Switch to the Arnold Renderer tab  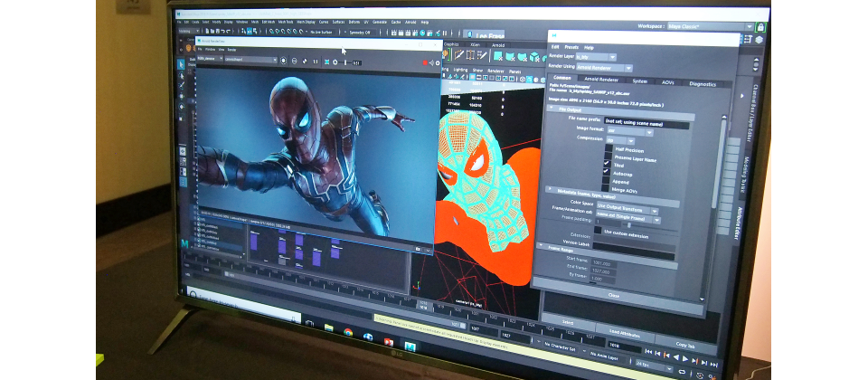click(x=602, y=80)
